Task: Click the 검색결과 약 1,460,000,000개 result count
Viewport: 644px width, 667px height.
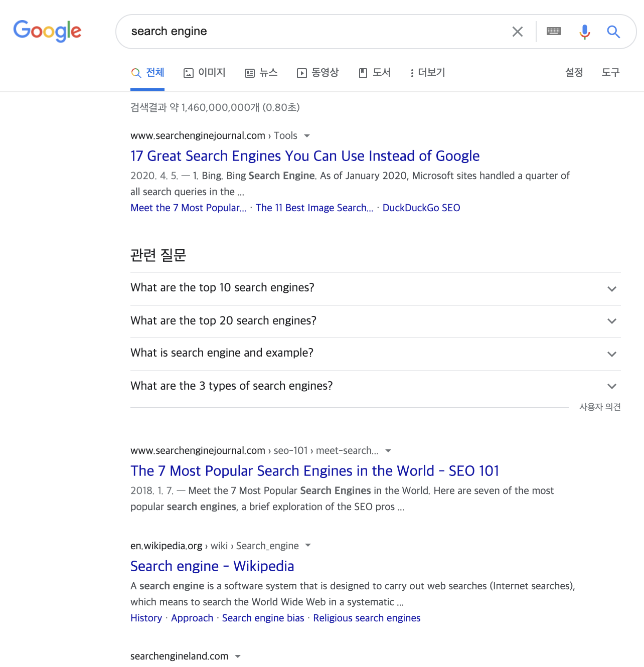Action: 215,107
